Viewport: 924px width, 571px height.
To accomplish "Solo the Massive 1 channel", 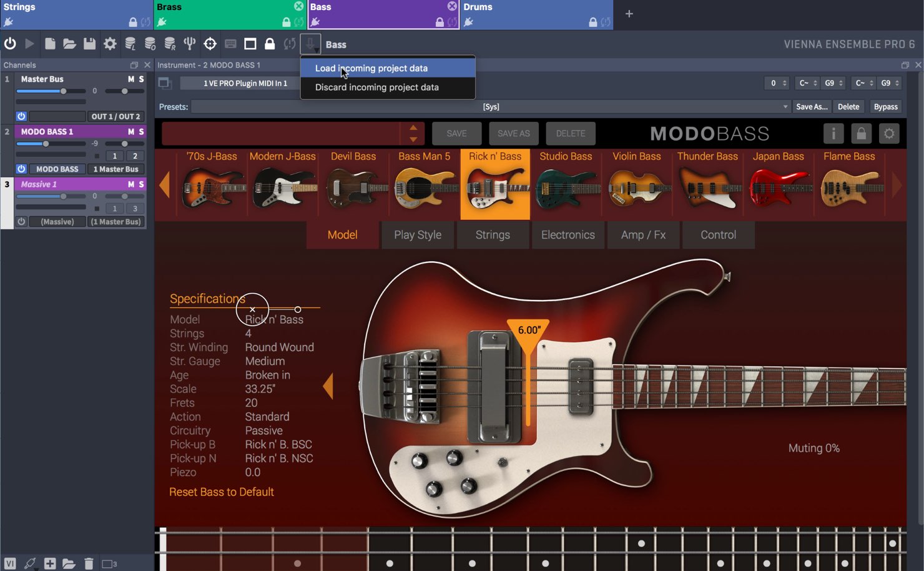I will (x=141, y=184).
